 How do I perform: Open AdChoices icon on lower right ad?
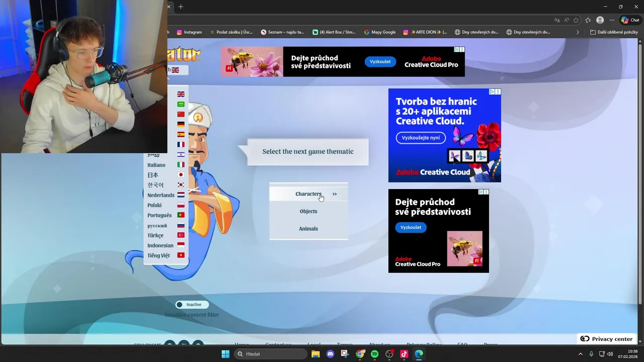coord(480,192)
